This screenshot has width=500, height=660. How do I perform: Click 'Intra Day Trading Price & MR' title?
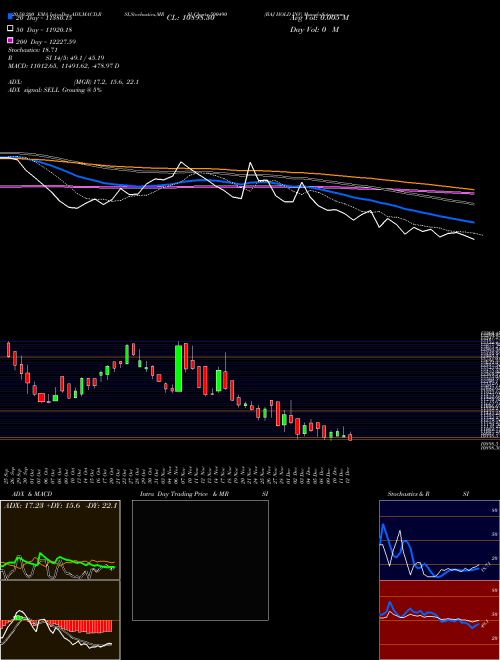[184, 494]
